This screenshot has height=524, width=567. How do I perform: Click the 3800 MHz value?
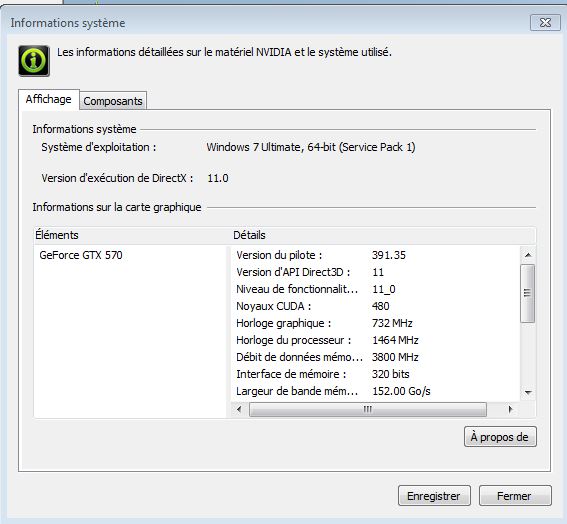pyautogui.click(x=395, y=357)
